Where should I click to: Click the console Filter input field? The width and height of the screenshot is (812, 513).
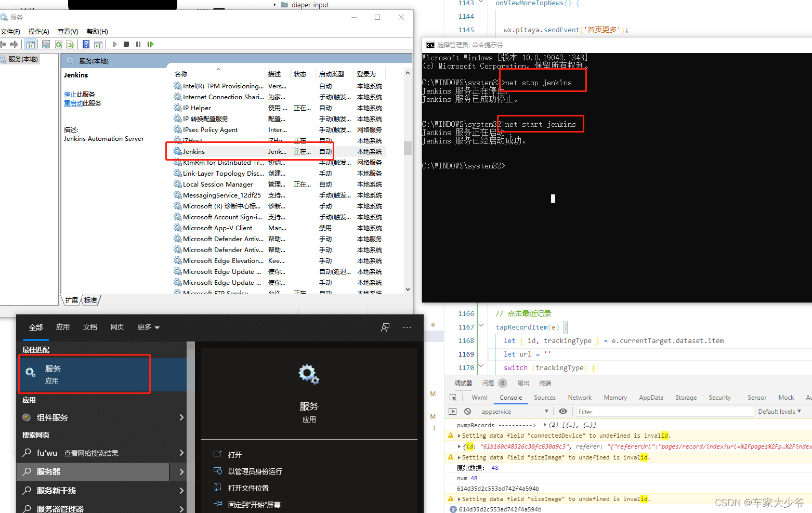pos(665,412)
